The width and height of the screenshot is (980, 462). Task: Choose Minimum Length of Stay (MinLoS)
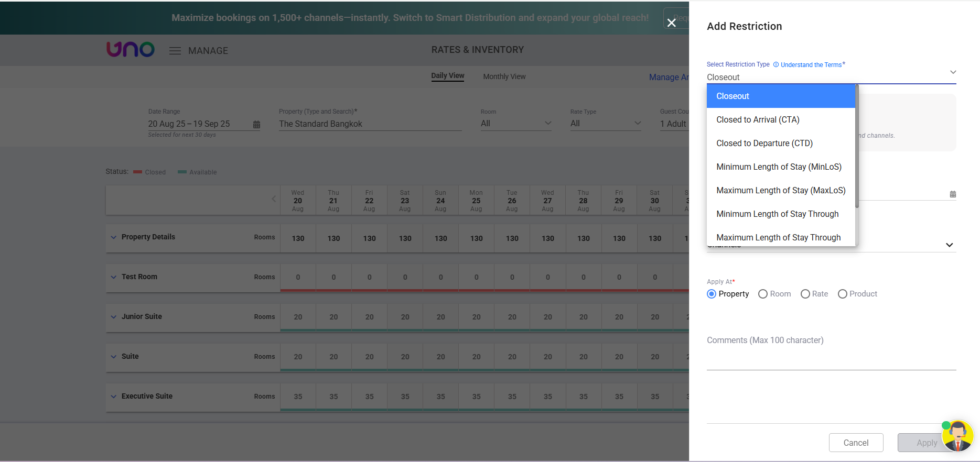[x=779, y=167]
